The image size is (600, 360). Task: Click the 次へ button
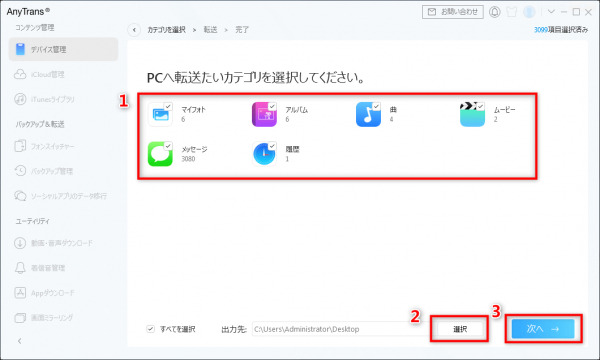click(543, 329)
